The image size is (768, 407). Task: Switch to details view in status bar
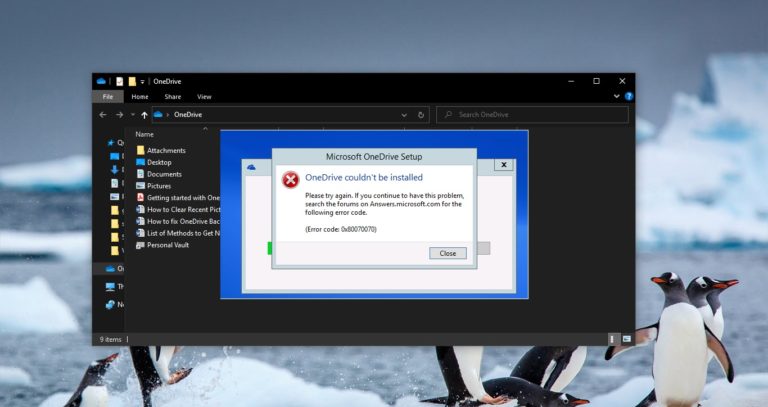coord(613,339)
